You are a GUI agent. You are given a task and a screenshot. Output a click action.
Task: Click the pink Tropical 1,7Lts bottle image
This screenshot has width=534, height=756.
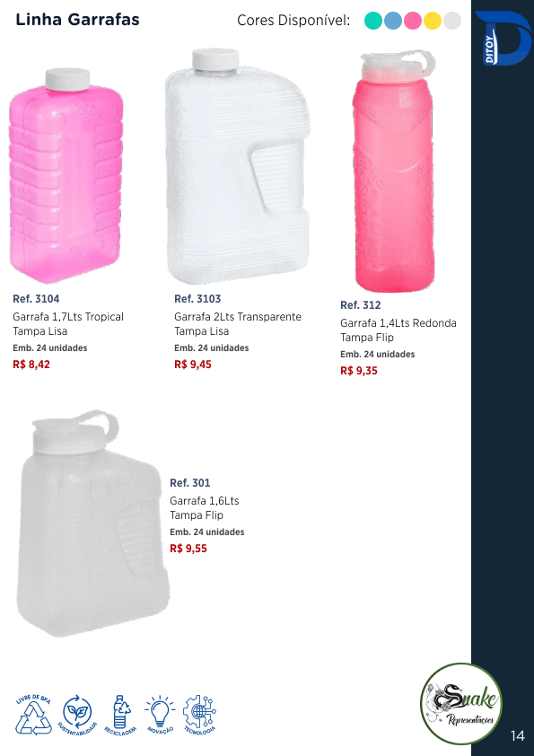[66, 175]
